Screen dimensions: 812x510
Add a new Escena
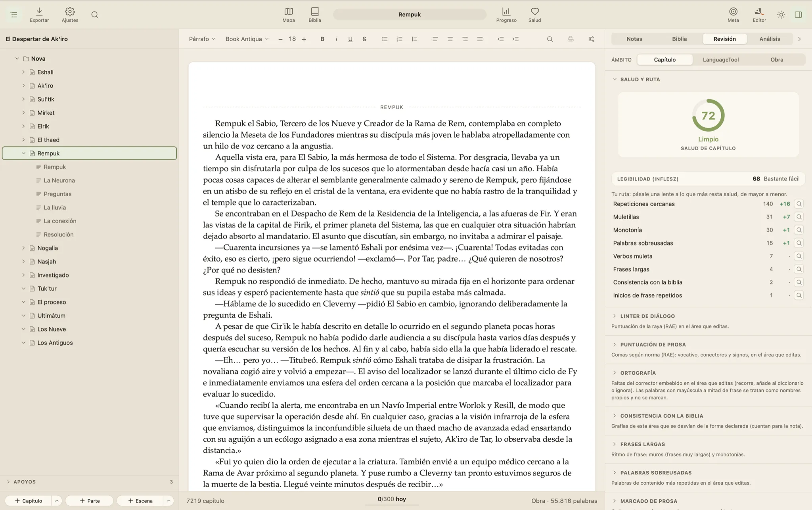click(x=140, y=501)
